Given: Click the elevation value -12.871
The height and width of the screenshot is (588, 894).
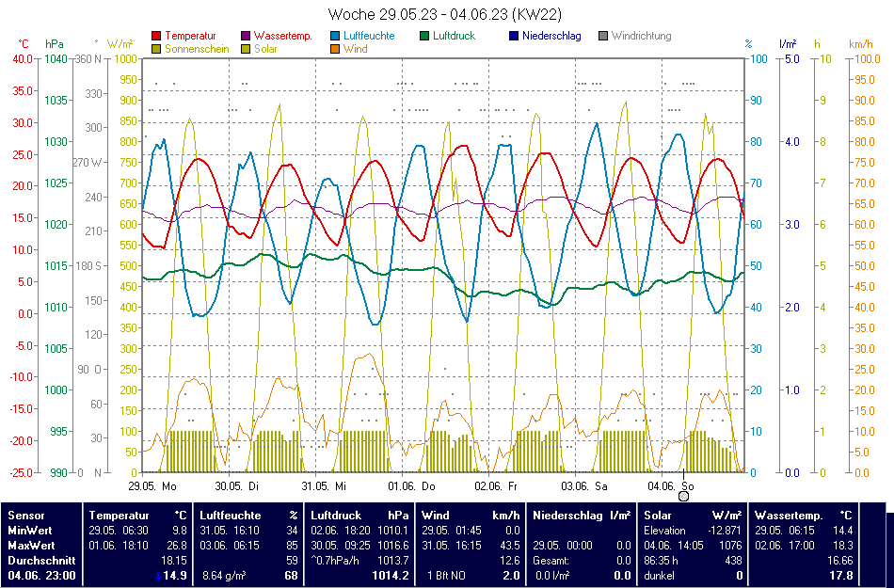Looking at the screenshot, I should click(x=723, y=531).
